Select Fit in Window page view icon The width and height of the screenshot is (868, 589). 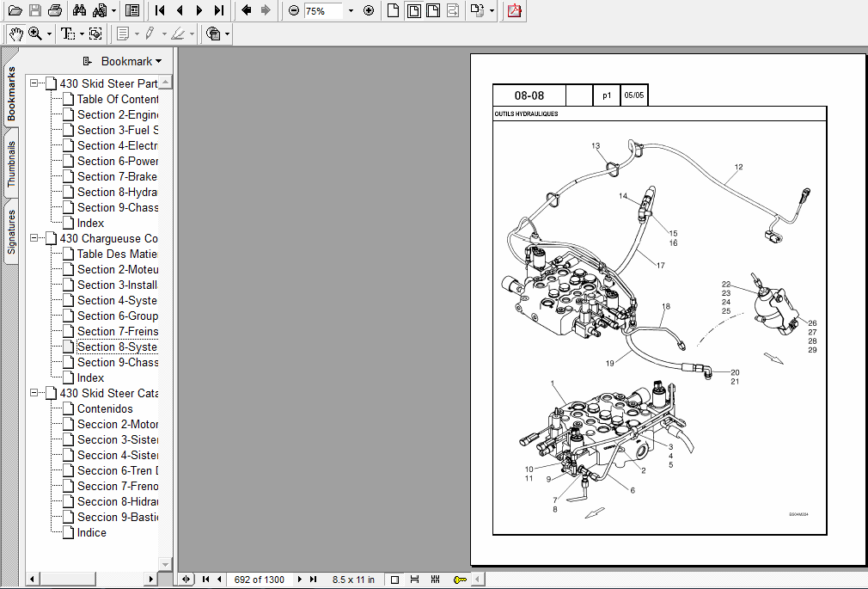point(413,10)
